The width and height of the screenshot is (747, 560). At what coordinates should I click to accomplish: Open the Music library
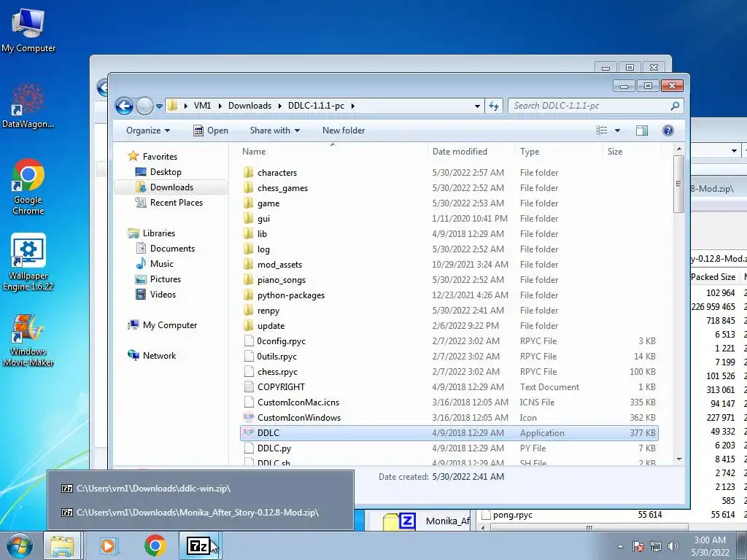[x=161, y=264]
